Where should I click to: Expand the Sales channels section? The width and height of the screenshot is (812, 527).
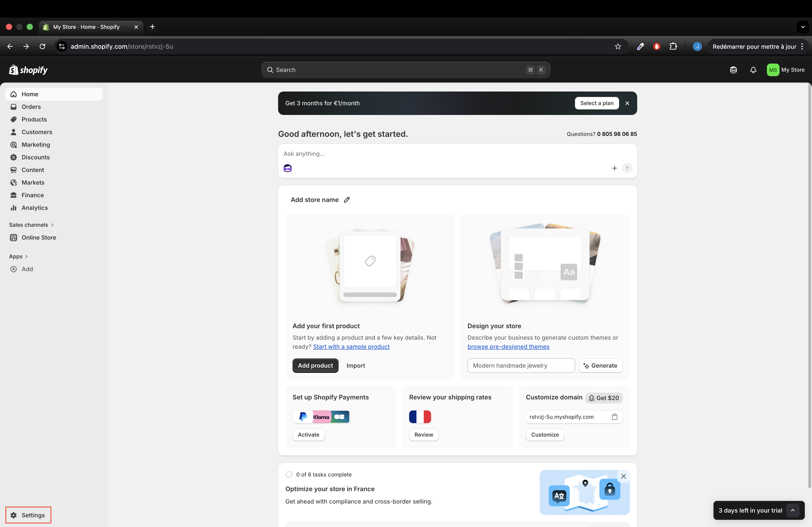coord(31,225)
